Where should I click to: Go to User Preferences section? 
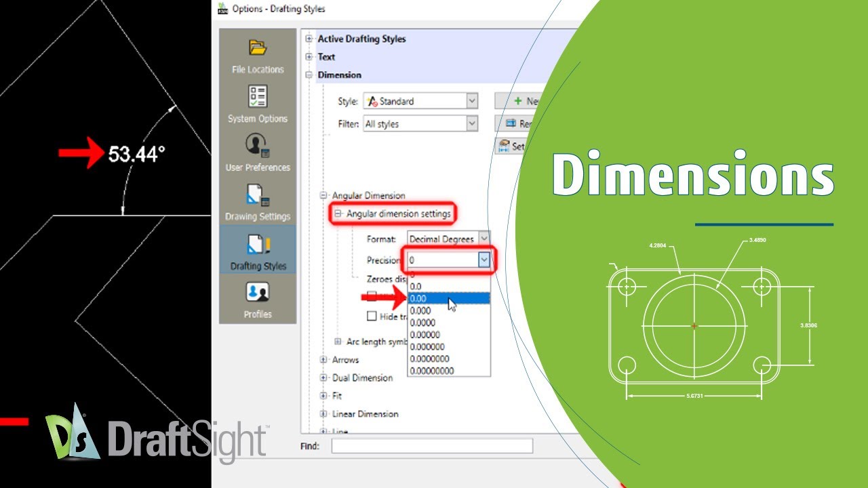pyautogui.click(x=258, y=154)
